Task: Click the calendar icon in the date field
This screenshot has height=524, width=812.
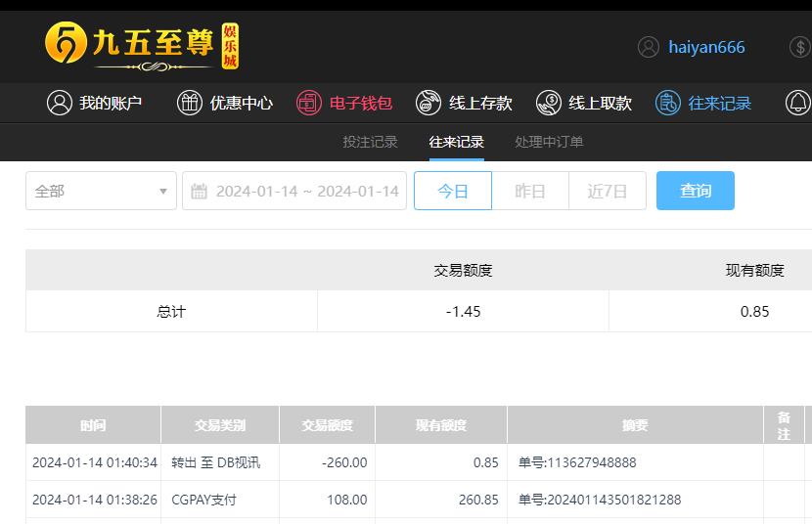Action: pos(199,191)
